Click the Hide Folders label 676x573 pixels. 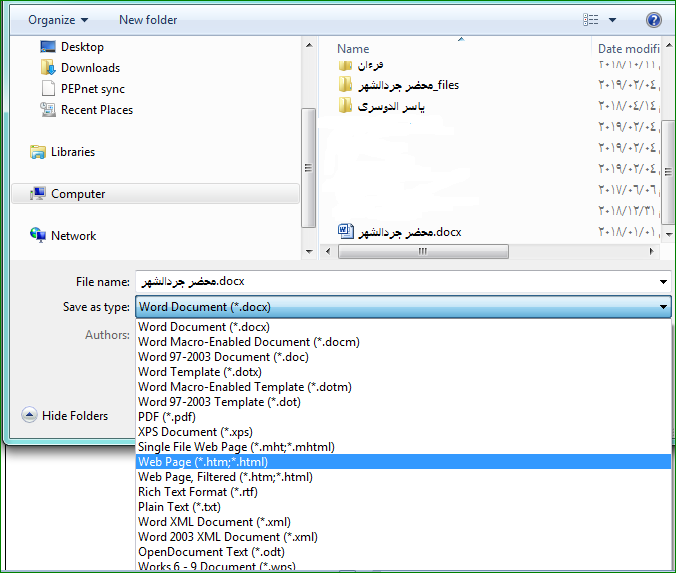(75, 416)
